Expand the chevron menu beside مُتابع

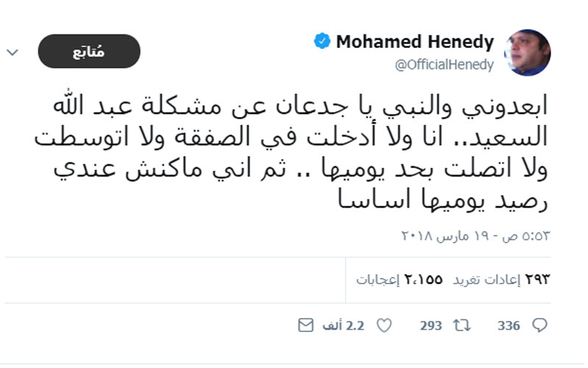click(12, 52)
